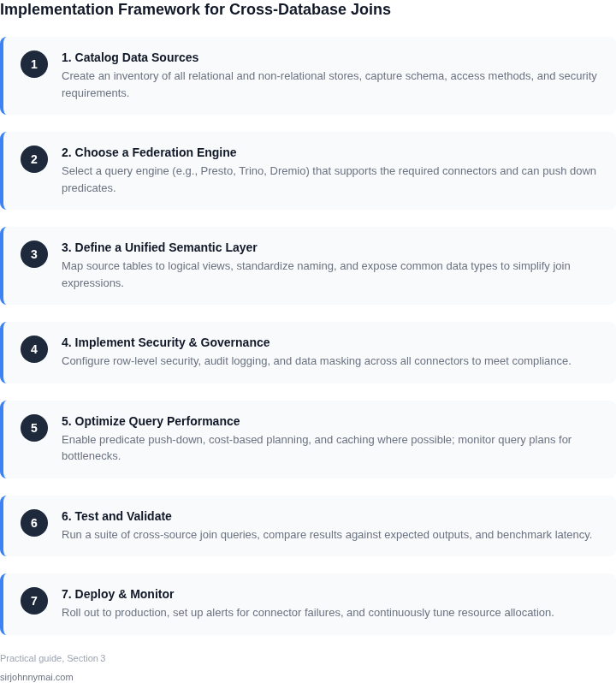Screen dimensions: 616x683
Task: Select 'Choose a Federation Engine' title
Action: point(149,152)
